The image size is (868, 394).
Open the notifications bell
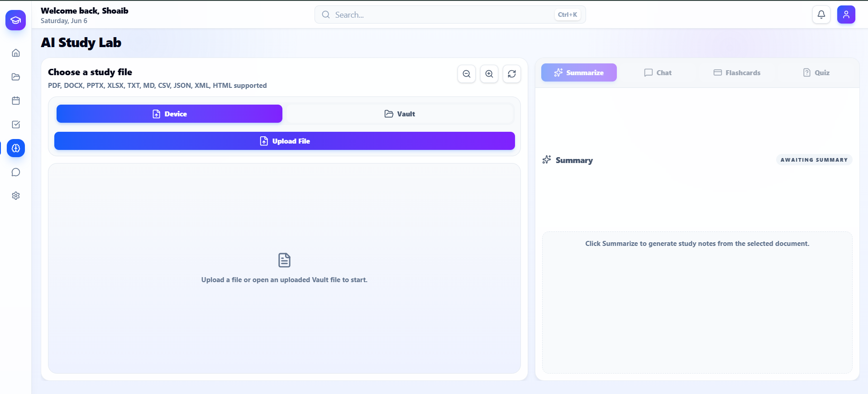click(821, 14)
